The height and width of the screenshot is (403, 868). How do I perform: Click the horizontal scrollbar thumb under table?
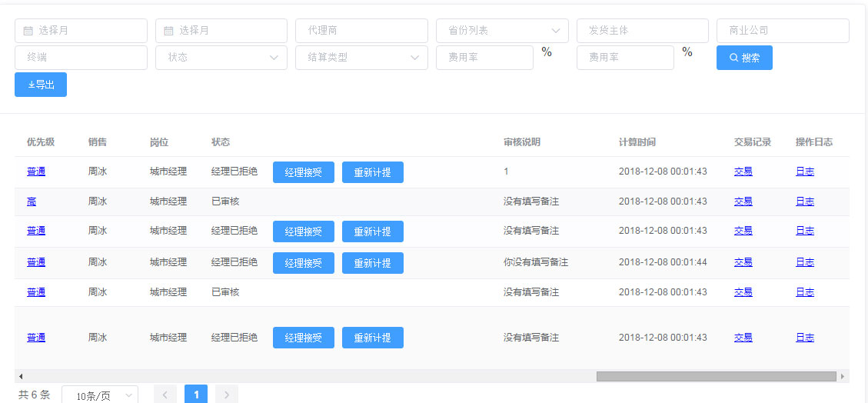716,376
